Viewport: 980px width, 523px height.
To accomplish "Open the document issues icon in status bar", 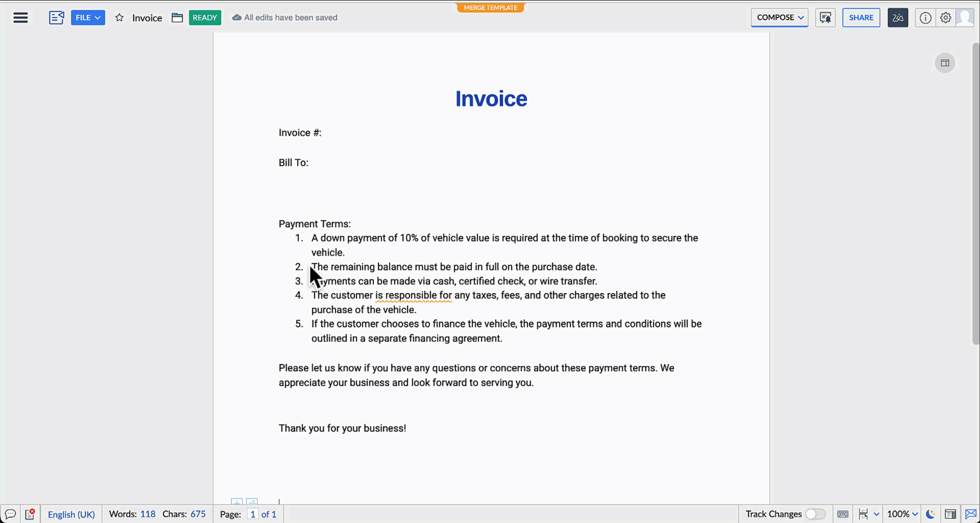I will pos(30,514).
